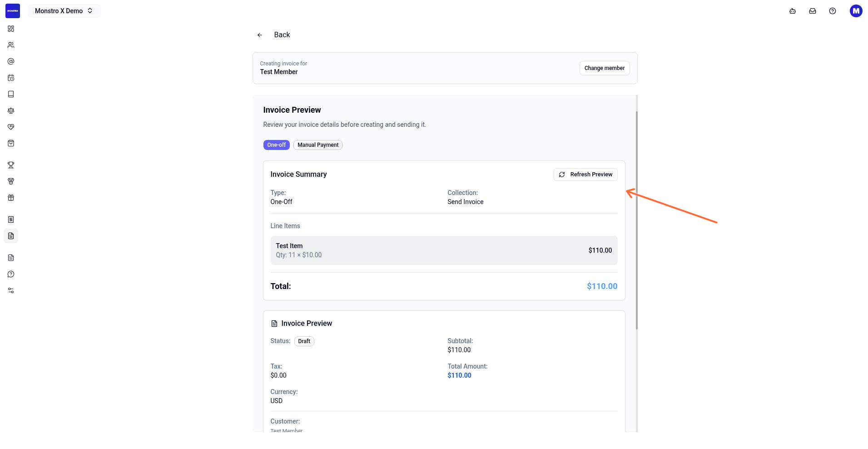This screenshot has width=868, height=449.
Task: Click the Subtotal $110.00 value
Action: click(x=459, y=350)
